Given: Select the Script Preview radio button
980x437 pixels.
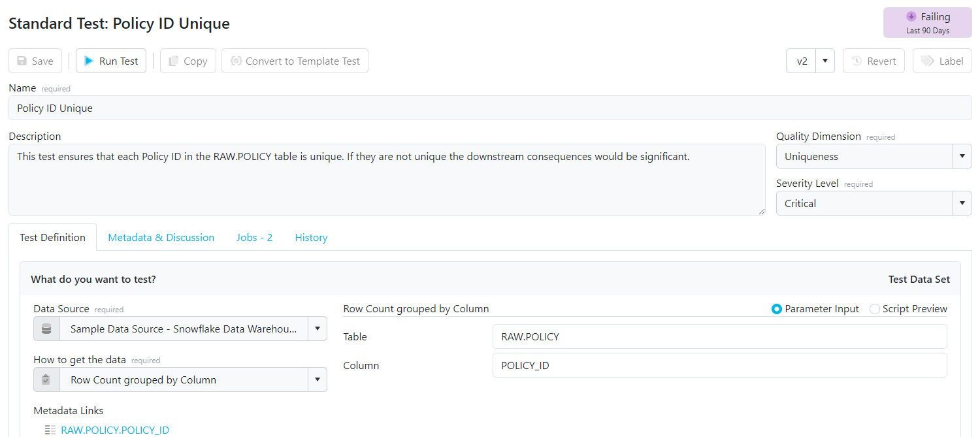Looking at the screenshot, I should pyautogui.click(x=875, y=309).
